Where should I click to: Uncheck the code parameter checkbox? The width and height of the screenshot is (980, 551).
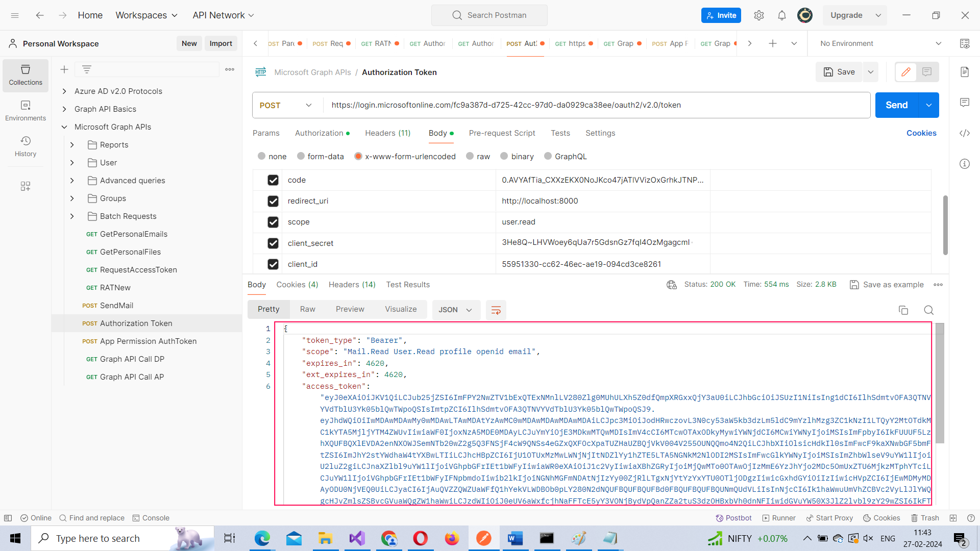tap(273, 180)
